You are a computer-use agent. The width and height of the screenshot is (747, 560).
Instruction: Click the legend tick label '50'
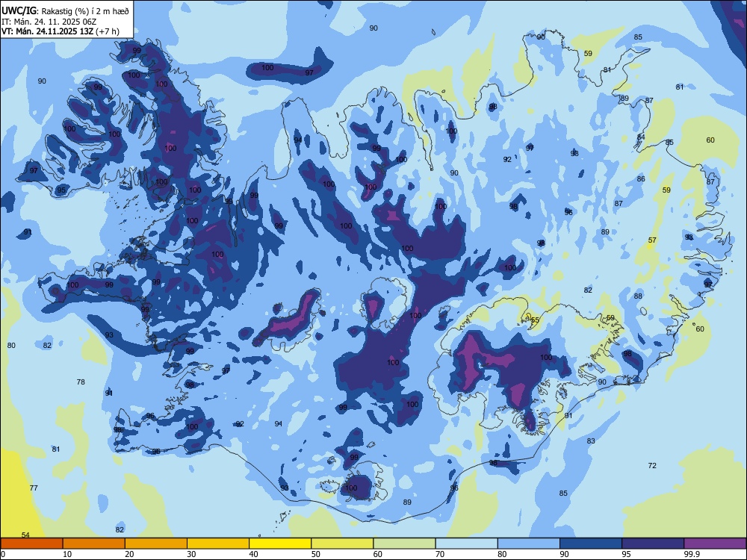pos(315,554)
